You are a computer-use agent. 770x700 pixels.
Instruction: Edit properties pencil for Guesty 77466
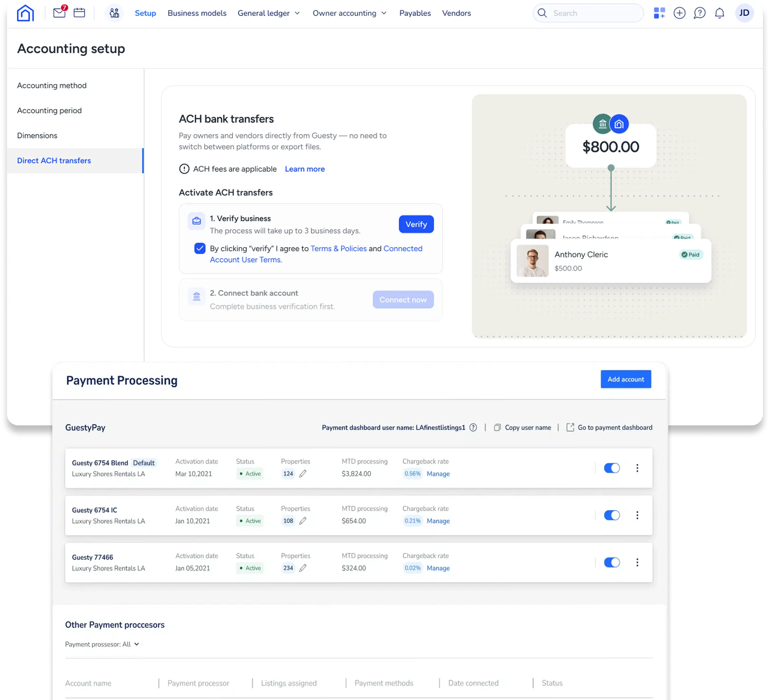[303, 568]
